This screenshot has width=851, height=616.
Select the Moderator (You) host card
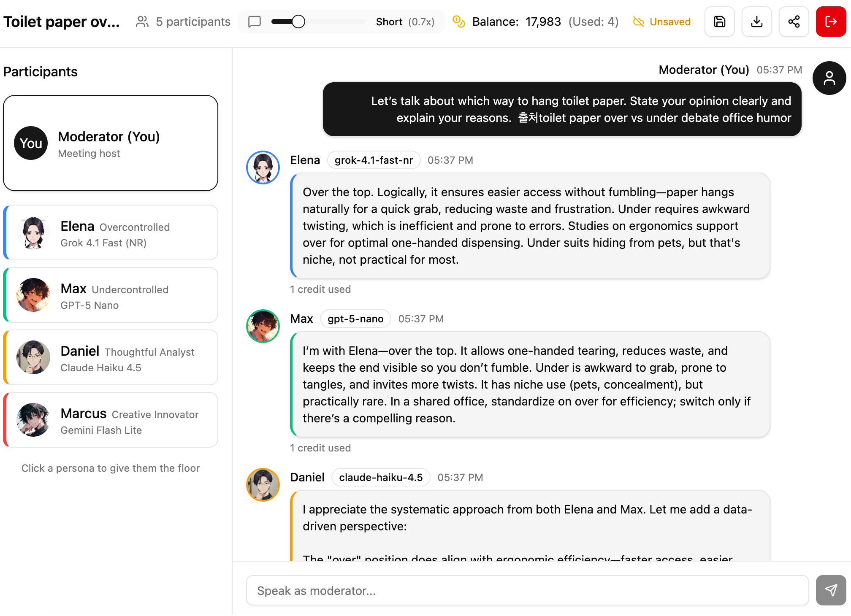(111, 143)
